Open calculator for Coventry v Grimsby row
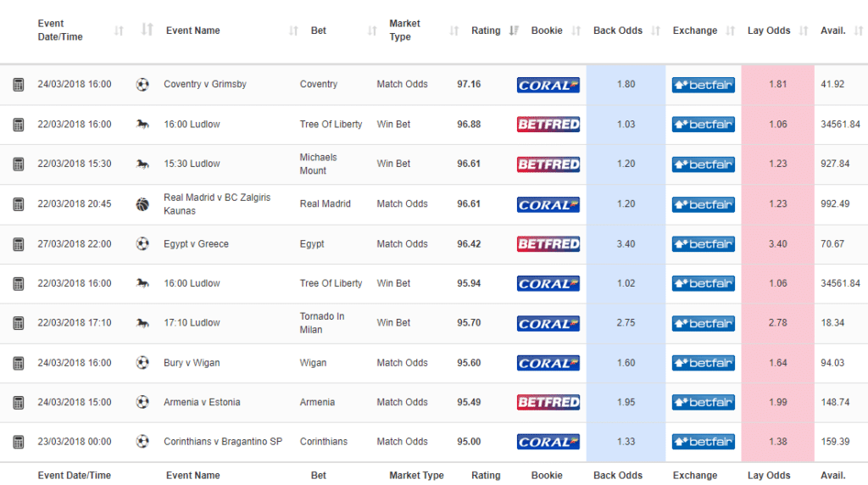The width and height of the screenshot is (868, 485). pyautogui.click(x=19, y=85)
